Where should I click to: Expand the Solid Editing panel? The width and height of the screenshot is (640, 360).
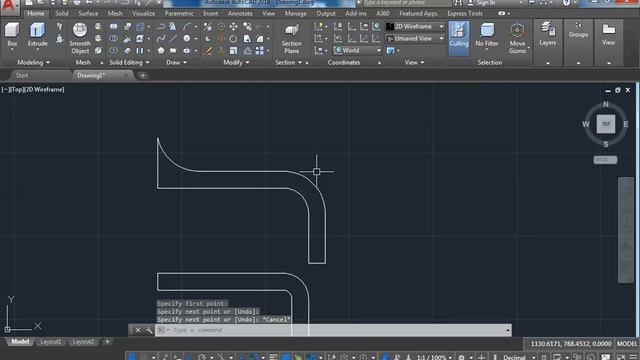[x=129, y=62]
